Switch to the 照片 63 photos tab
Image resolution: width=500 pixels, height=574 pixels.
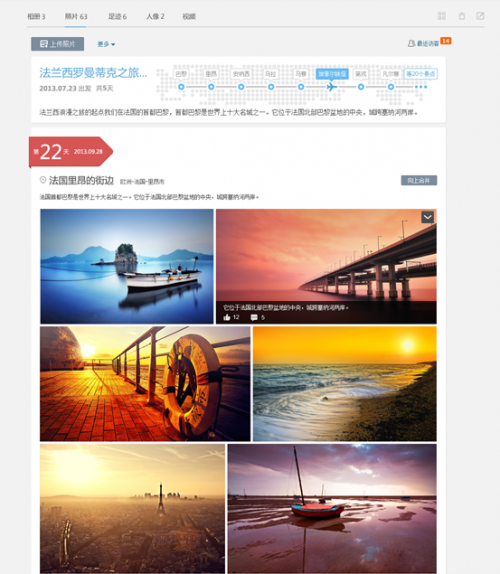point(76,16)
